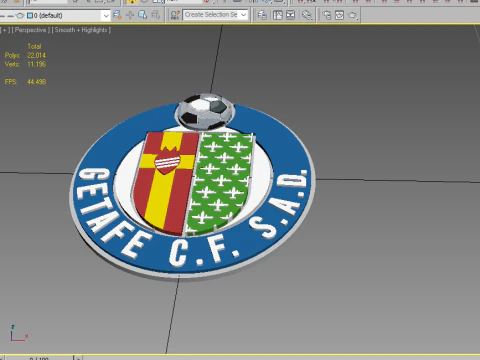
Task: Open the Curve Editor icon
Action: 277,15
